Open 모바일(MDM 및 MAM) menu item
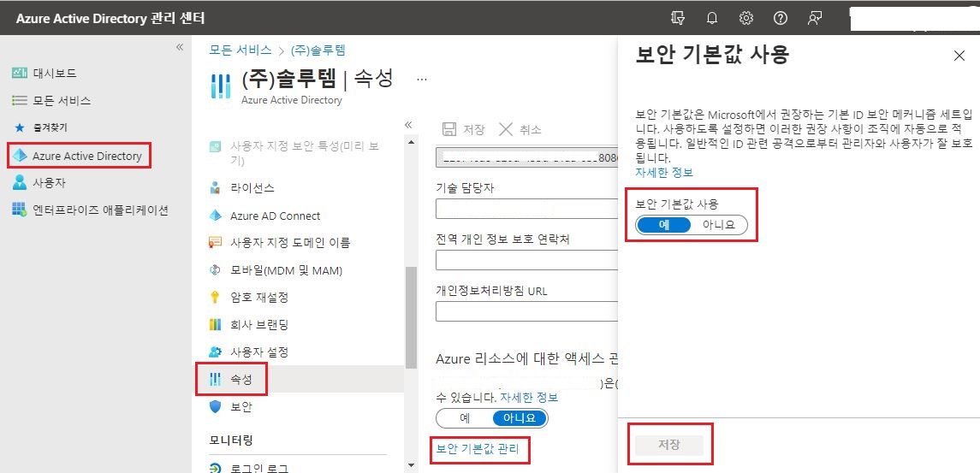This screenshot has width=980, height=473. tap(287, 270)
